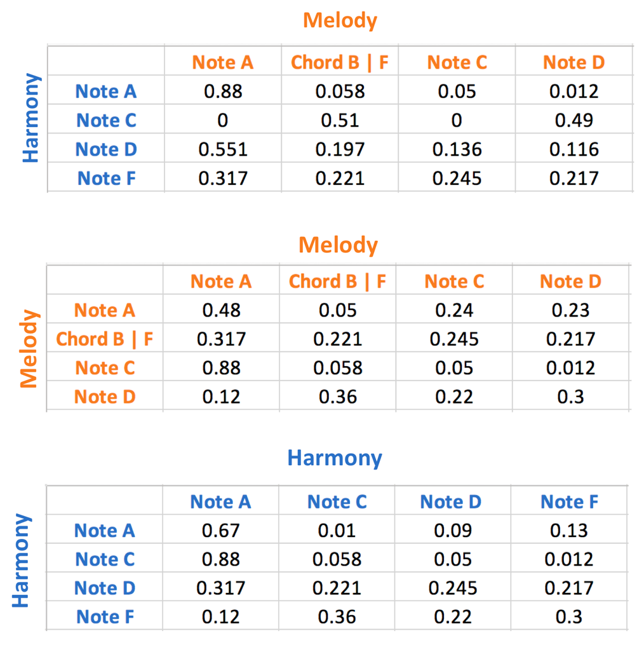The height and width of the screenshot is (645, 644).
Task: Select the cell containing 0.67
Action: [220, 530]
